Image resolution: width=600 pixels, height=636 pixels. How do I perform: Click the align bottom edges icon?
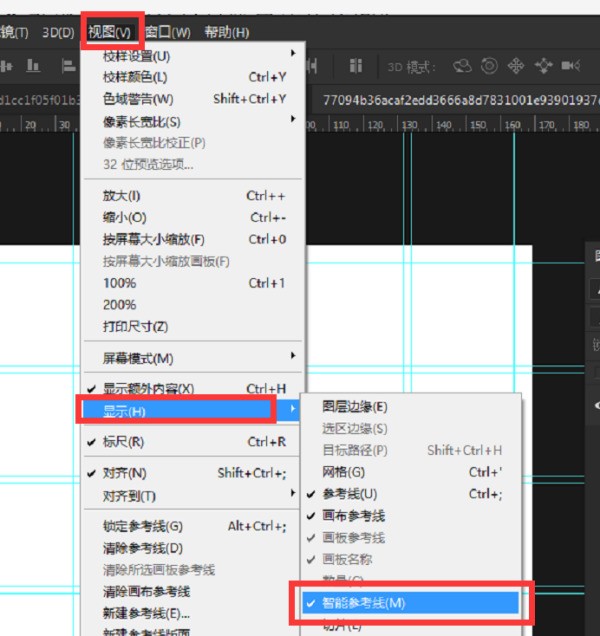pos(33,66)
